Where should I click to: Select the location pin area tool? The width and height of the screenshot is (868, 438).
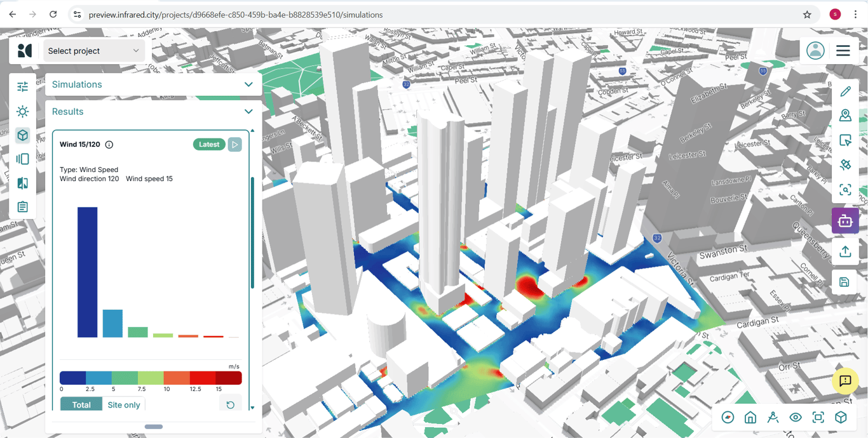(845, 116)
